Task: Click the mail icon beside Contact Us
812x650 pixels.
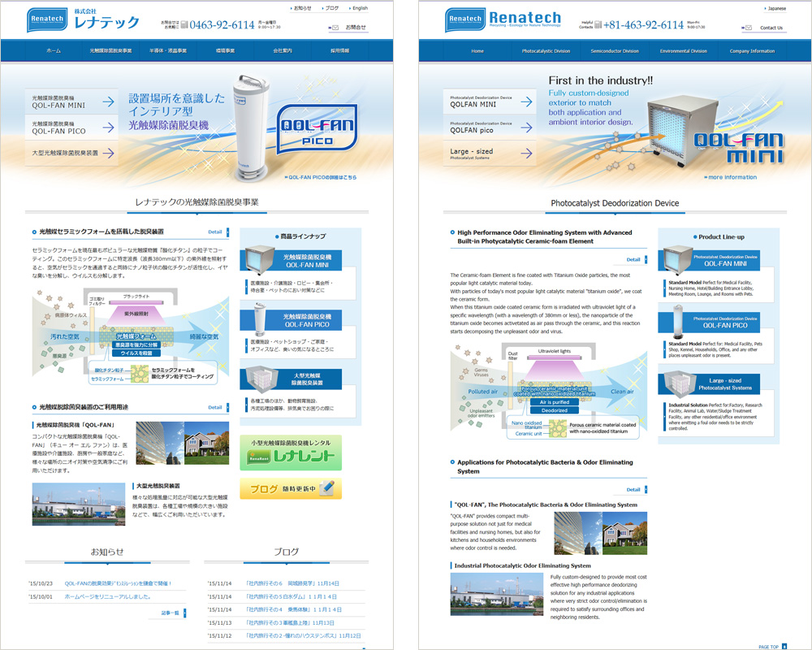Action: click(x=748, y=28)
